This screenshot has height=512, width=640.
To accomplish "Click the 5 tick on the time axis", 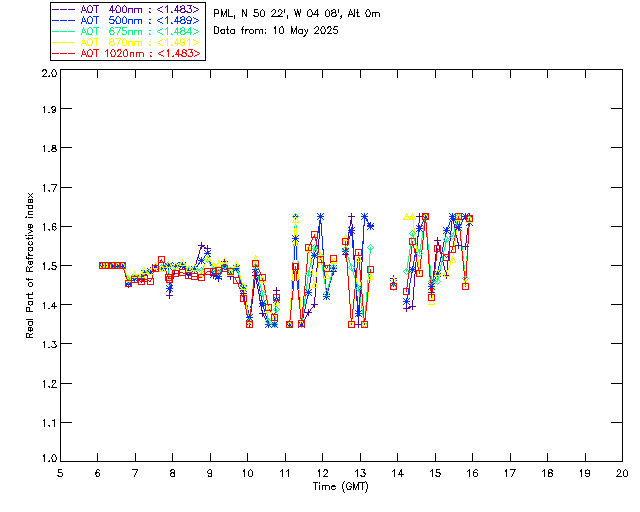I will 60,472.
